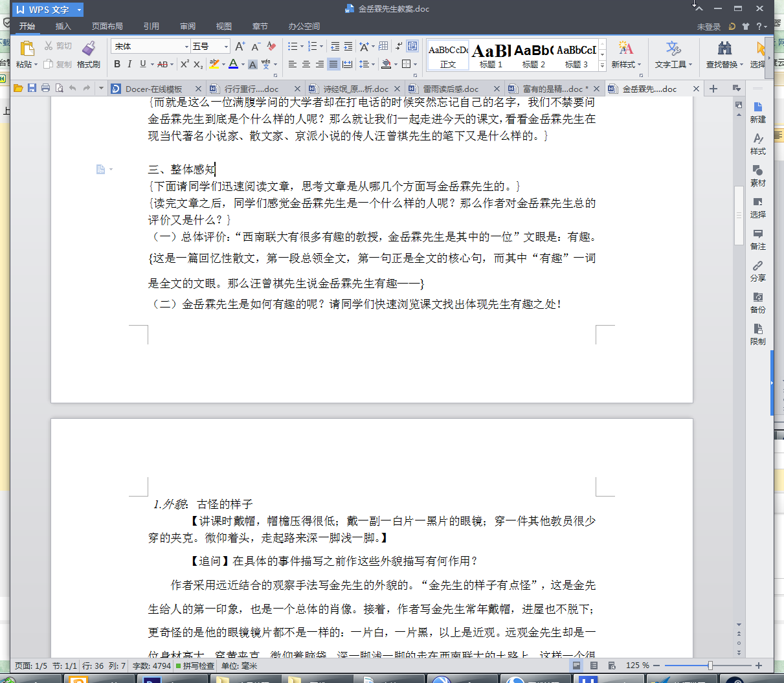Apply the blue font color
This screenshot has height=683, width=784.
click(234, 64)
